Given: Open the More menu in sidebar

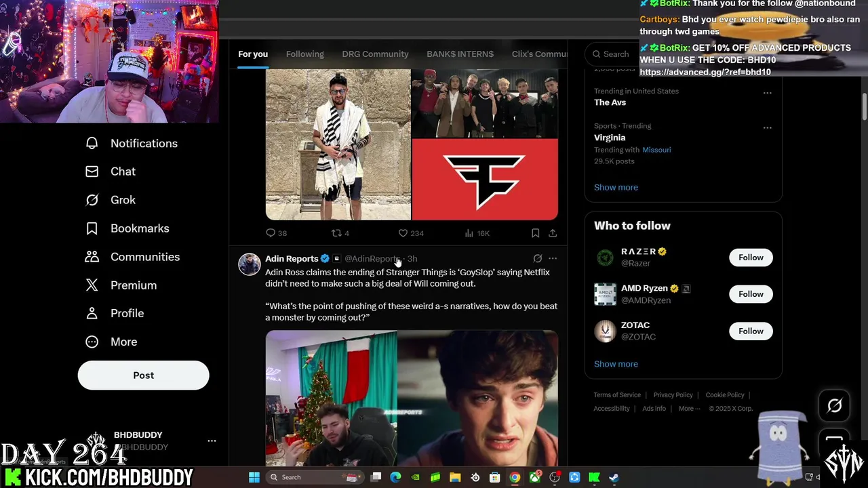Looking at the screenshot, I should pyautogui.click(x=111, y=342).
